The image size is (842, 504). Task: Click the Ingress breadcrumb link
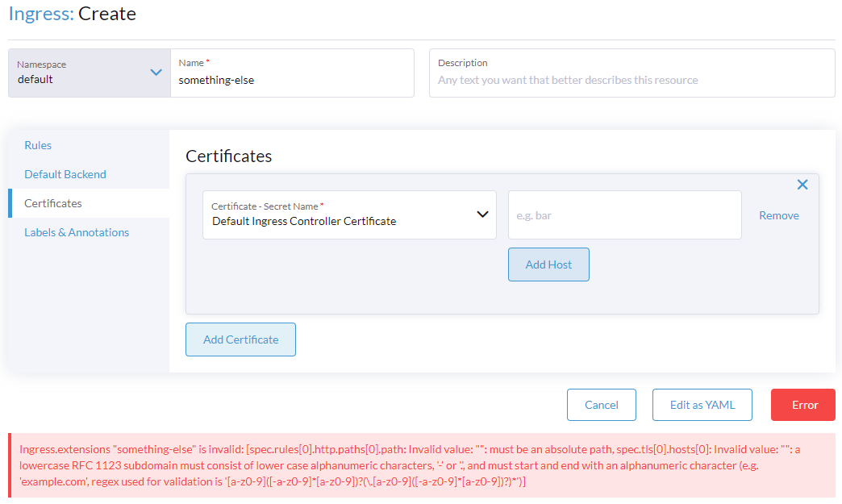[x=34, y=14]
